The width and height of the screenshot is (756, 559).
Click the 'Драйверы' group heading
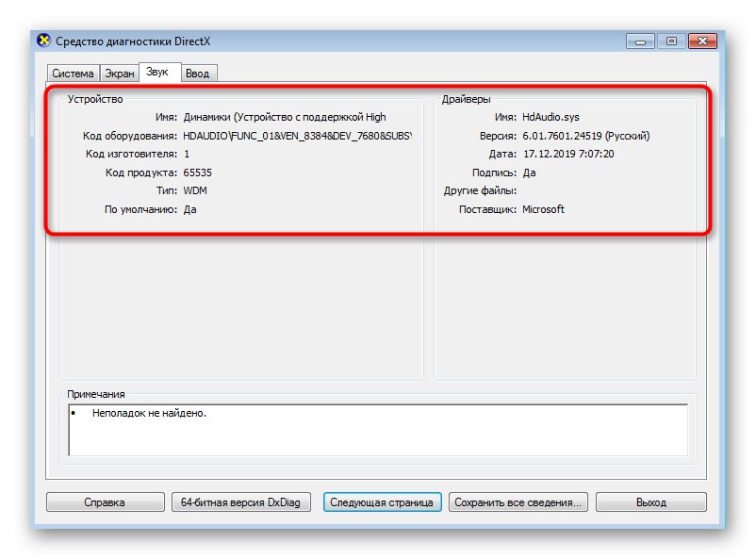pos(467,99)
